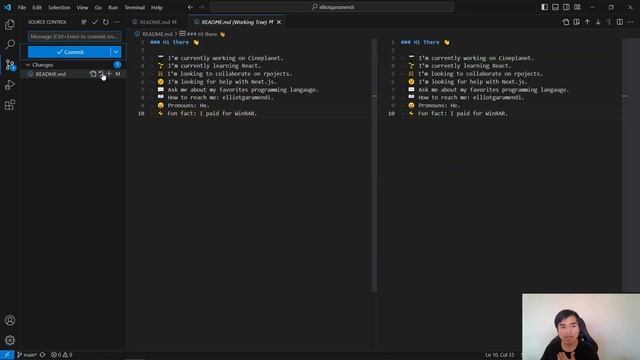Synchronize changes icon in status bar

click(42, 355)
